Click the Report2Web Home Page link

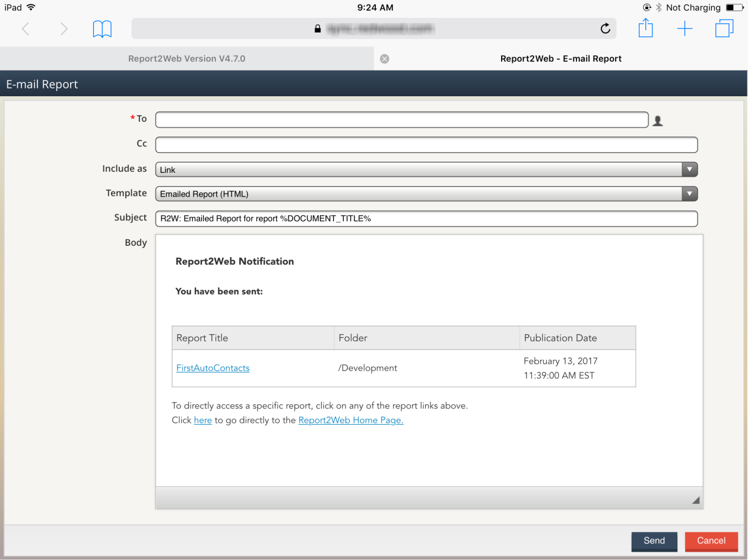coord(350,420)
